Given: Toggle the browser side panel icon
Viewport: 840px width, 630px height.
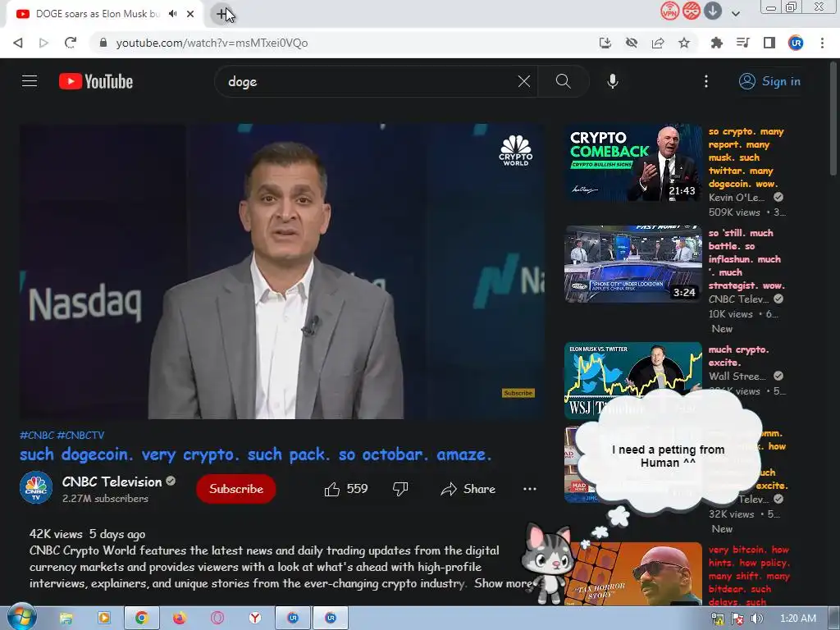Looking at the screenshot, I should pos(769,43).
